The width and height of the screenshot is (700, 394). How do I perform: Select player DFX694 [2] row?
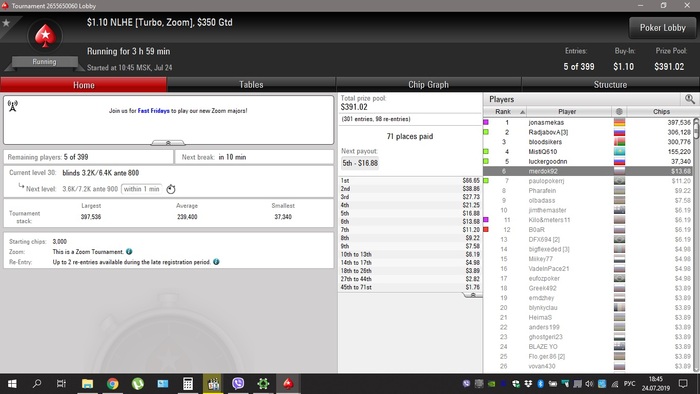588,239
